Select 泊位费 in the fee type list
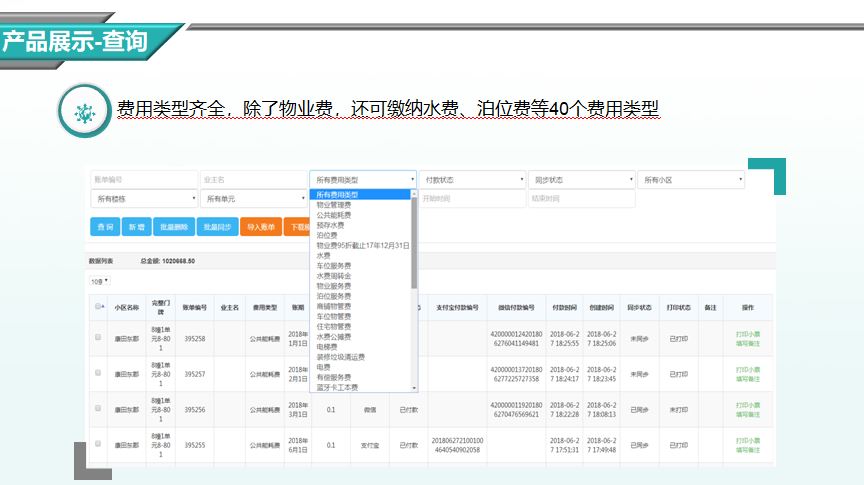 click(x=326, y=235)
